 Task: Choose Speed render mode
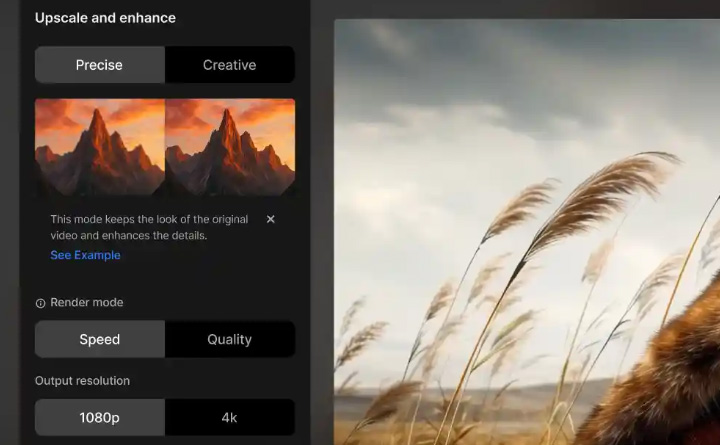pyautogui.click(x=100, y=339)
